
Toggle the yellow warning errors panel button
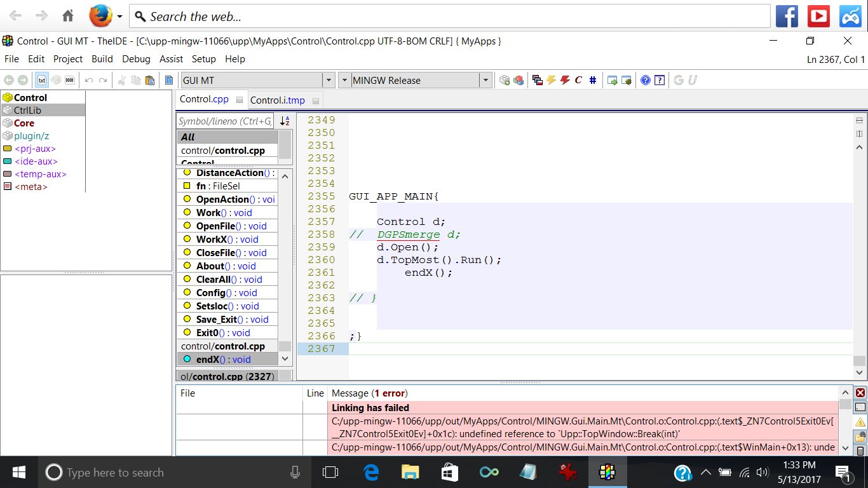coord(860,422)
